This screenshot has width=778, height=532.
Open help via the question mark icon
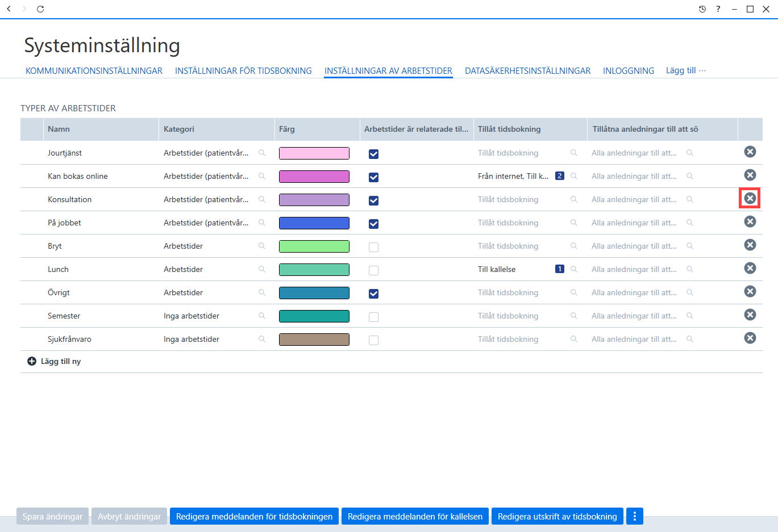tap(718, 9)
